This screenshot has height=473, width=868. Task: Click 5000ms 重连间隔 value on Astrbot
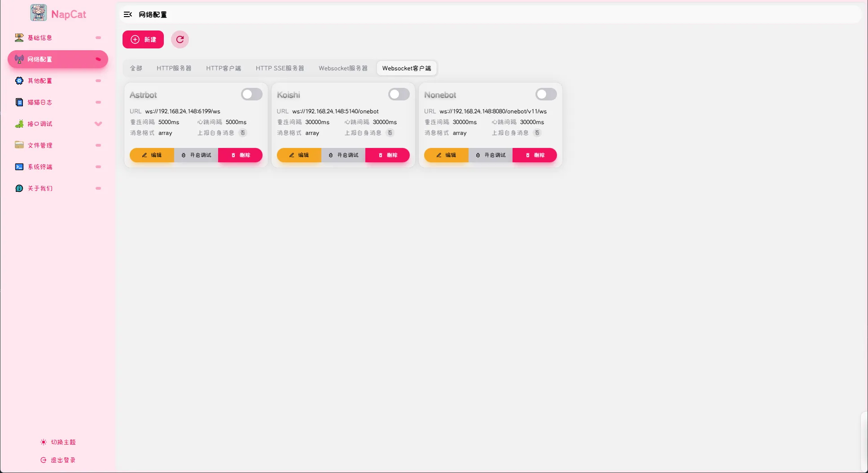[169, 122]
